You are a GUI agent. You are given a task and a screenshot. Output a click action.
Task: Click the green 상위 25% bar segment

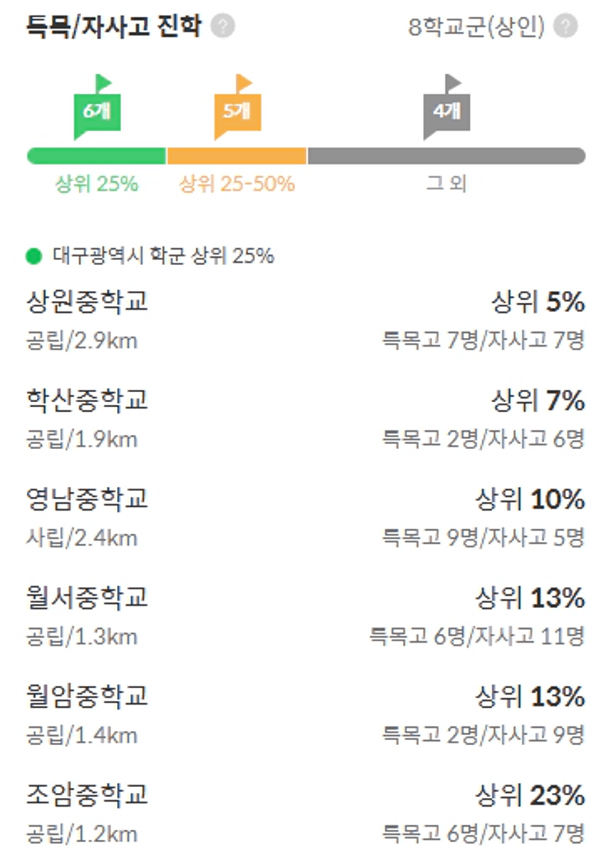(97, 156)
